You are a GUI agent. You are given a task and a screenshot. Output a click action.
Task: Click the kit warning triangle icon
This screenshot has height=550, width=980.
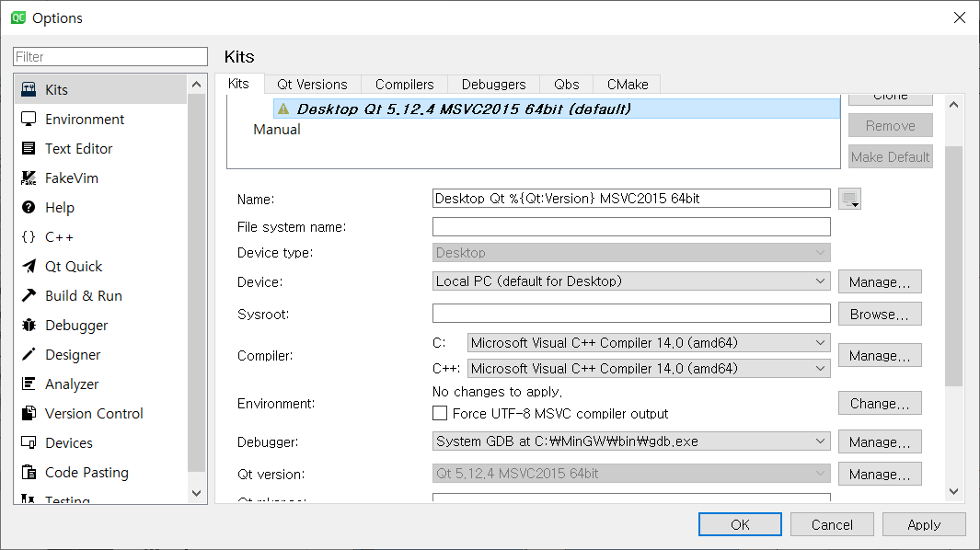coord(283,109)
